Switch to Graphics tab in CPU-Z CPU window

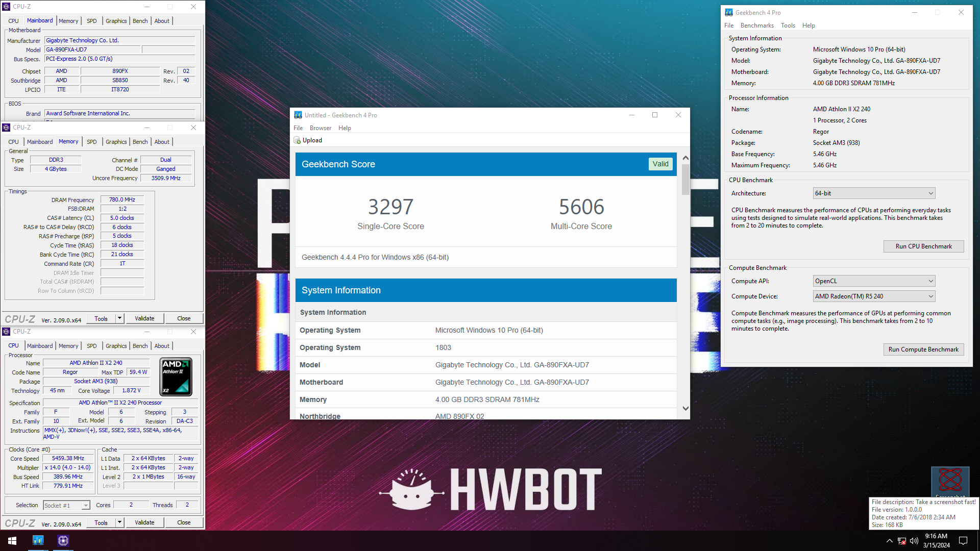pos(116,346)
